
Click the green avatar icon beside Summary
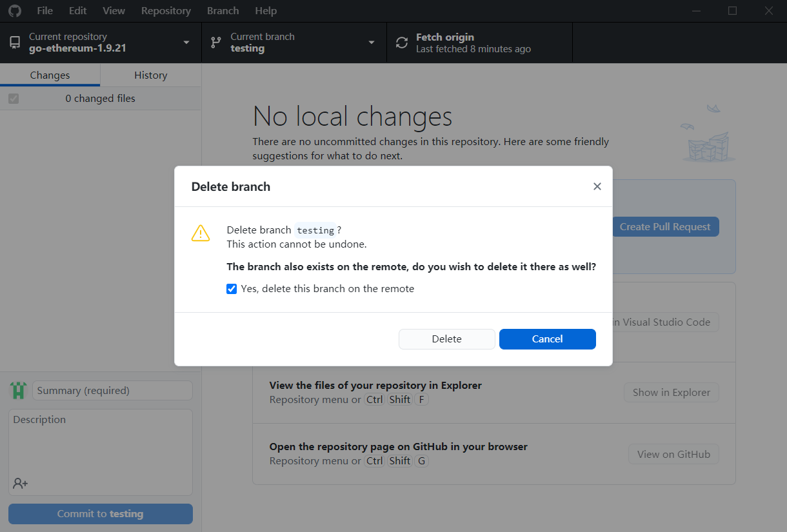18,390
